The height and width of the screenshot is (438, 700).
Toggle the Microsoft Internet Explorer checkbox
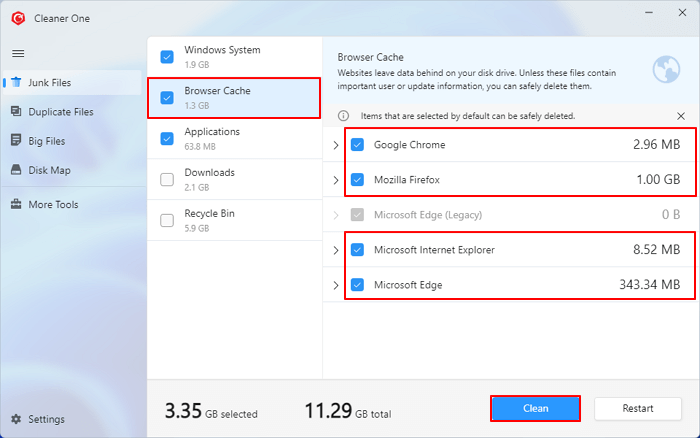coord(357,250)
